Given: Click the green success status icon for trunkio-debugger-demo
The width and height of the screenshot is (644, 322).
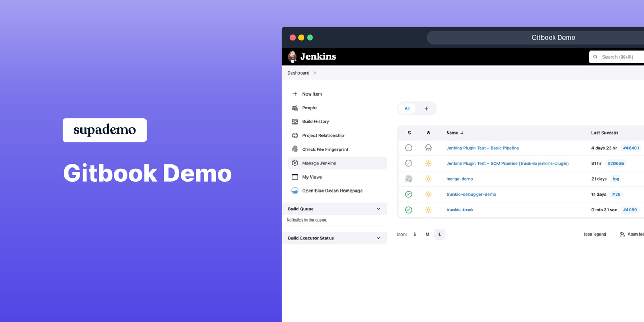Looking at the screenshot, I should (408, 194).
